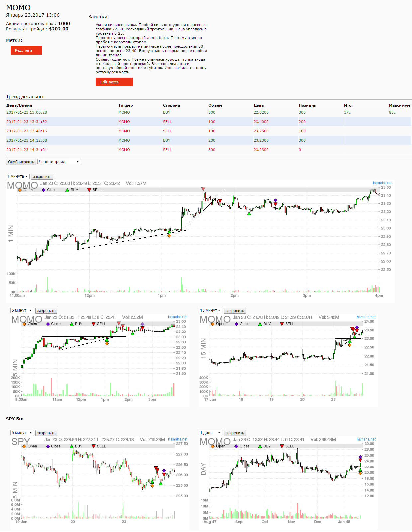Click 'закрепить' next to the '1 минута' dropdown
Screen dimensions: 412x532
(x=42, y=177)
